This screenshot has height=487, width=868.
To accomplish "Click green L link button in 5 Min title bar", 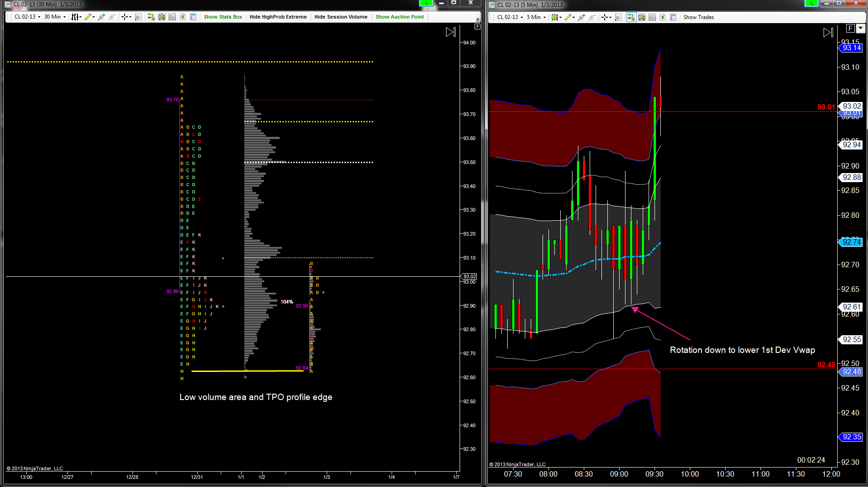I will point(811,3).
